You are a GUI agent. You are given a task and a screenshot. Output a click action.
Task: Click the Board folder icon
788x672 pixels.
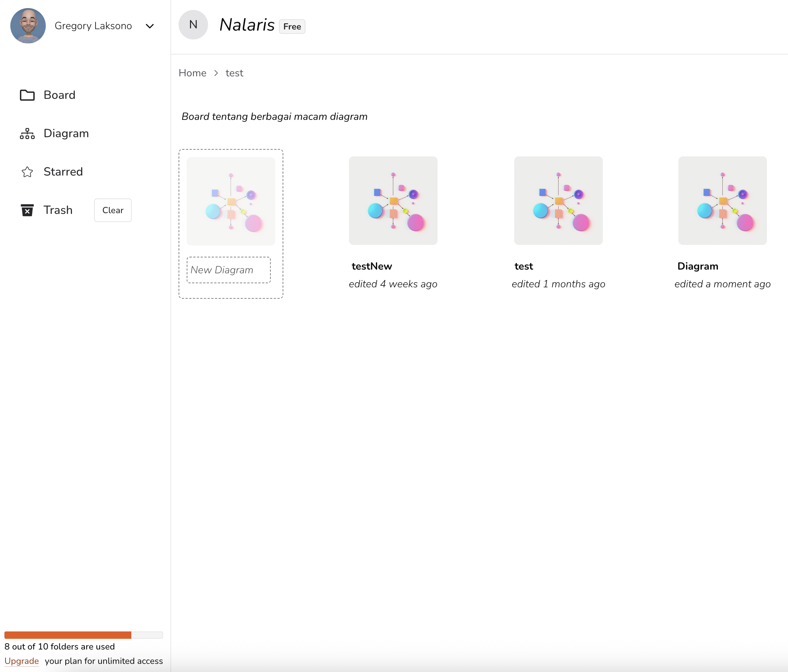pos(27,95)
